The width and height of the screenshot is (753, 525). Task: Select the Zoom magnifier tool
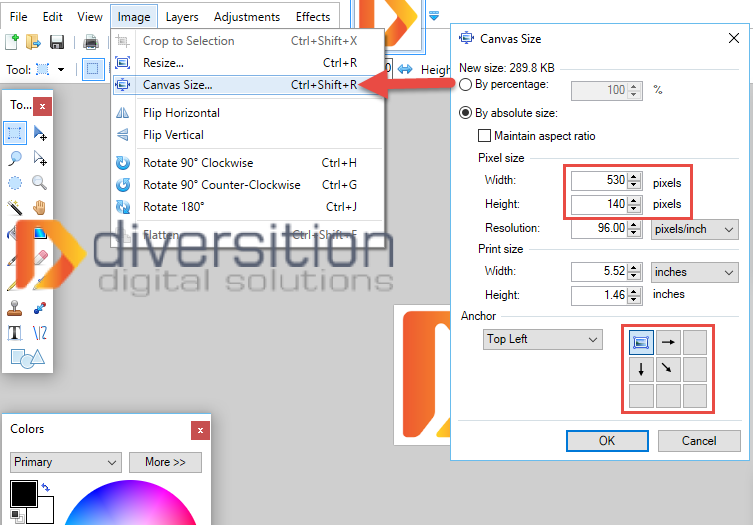coord(40,183)
